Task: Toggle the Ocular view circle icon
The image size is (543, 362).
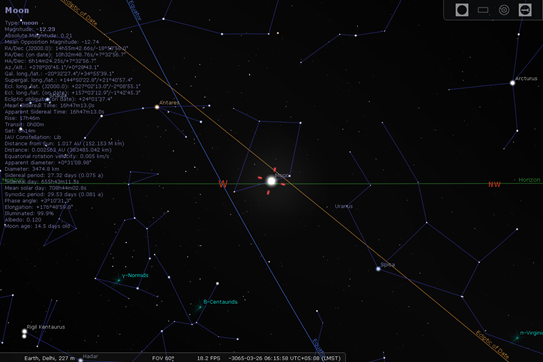Action: click(x=462, y=10)
